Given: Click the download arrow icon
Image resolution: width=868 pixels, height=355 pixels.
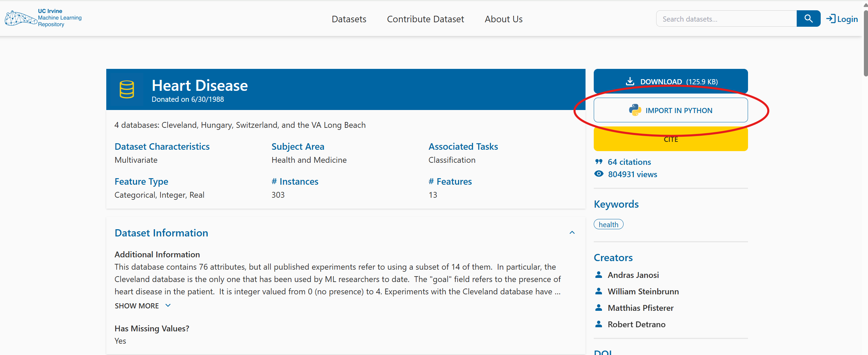Looking at the screenshot, I should pyautogui.click(x=630, y=81).
